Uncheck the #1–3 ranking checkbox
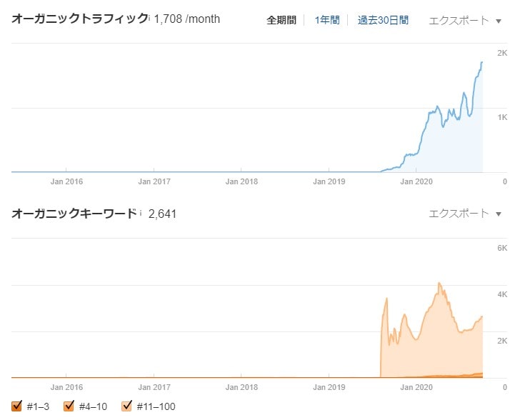This screenshot has width=520, height=420. point(17,406)
